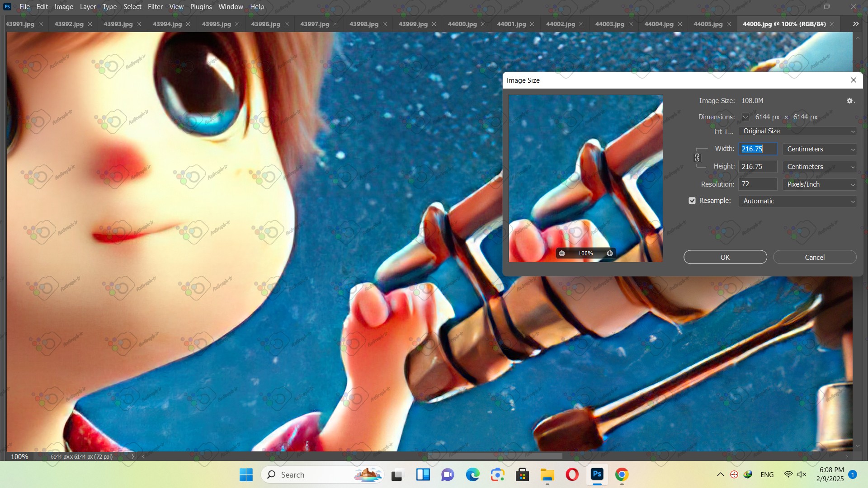The image size is (868, 488).
Task: Click the Photoshop logo icon in menu bar
Action: (x=7, y=7)
